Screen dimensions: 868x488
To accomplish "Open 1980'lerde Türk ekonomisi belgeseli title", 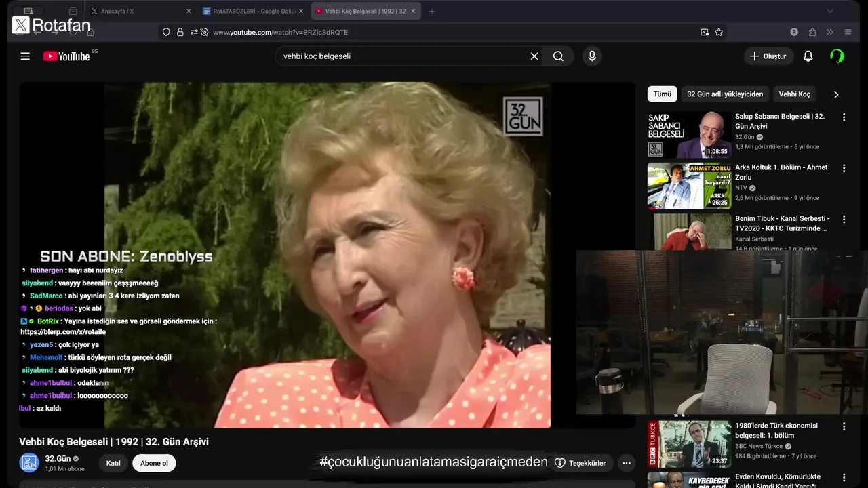I will [776, 430].
